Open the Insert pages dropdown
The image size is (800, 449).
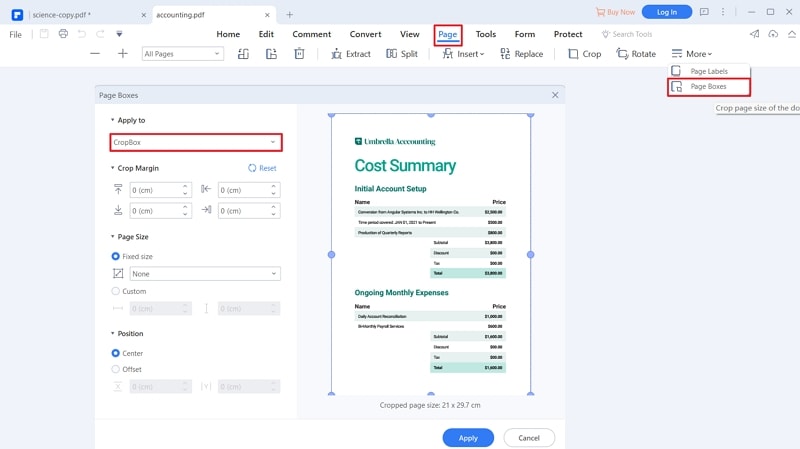point(463,54)
